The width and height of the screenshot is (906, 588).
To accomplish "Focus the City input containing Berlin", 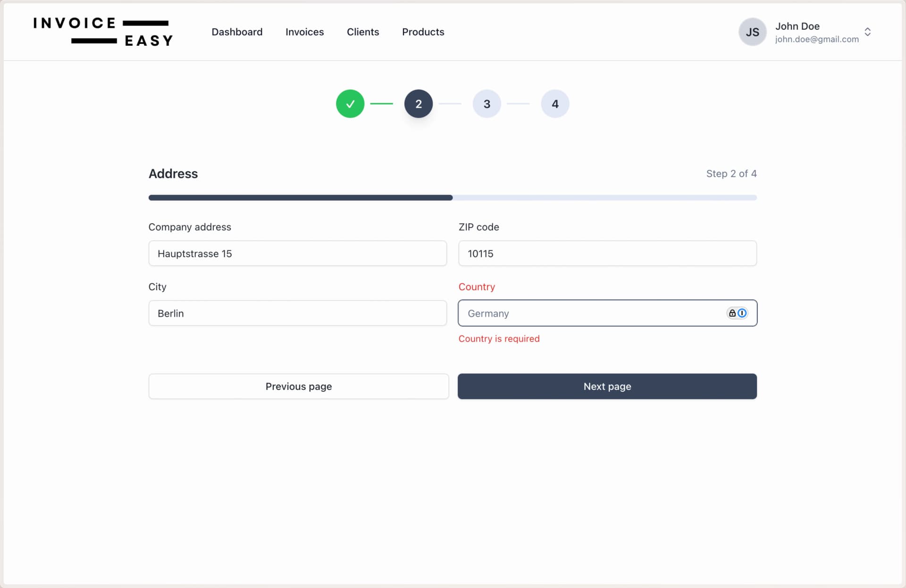I will pyautogui.click(x=297, y=313).
